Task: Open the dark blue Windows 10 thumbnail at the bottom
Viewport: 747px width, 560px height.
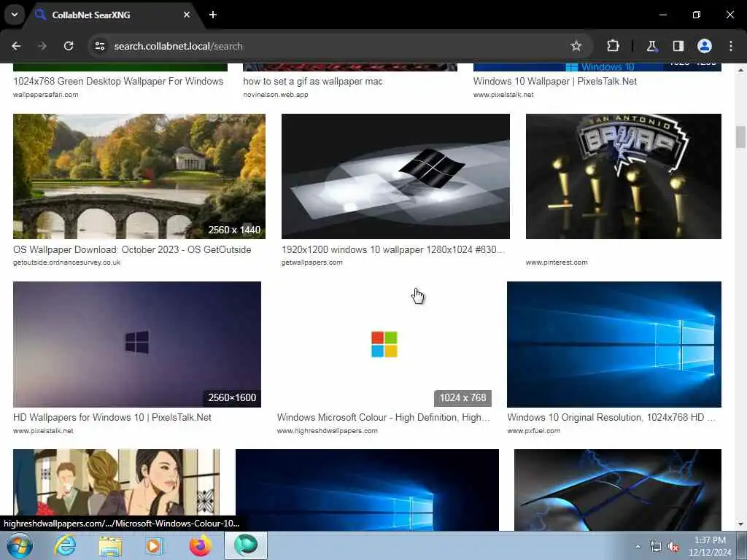Action: tap(368, 489)
